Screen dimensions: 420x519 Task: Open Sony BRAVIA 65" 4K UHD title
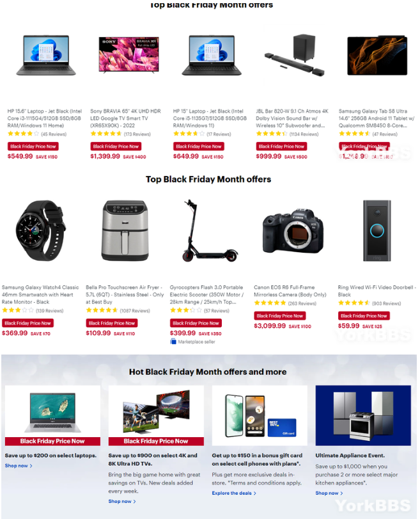(125, 118)
